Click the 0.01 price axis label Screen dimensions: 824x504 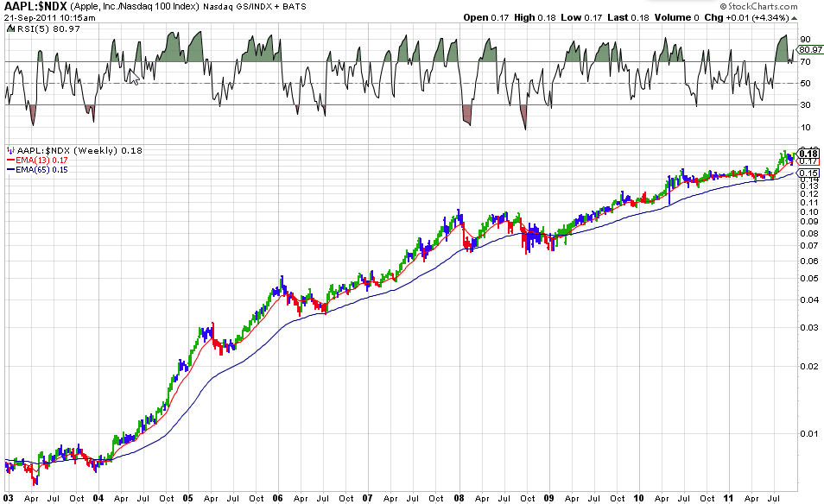point(809,433)
